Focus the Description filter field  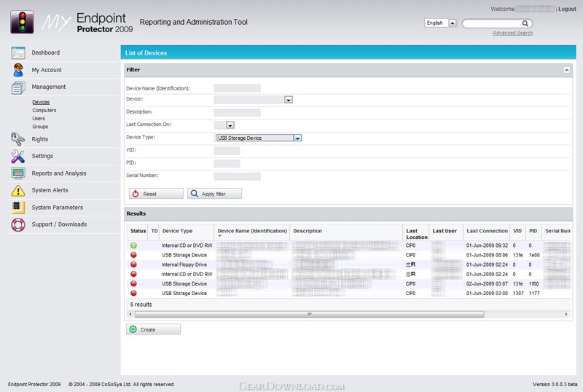coord(238,113)
